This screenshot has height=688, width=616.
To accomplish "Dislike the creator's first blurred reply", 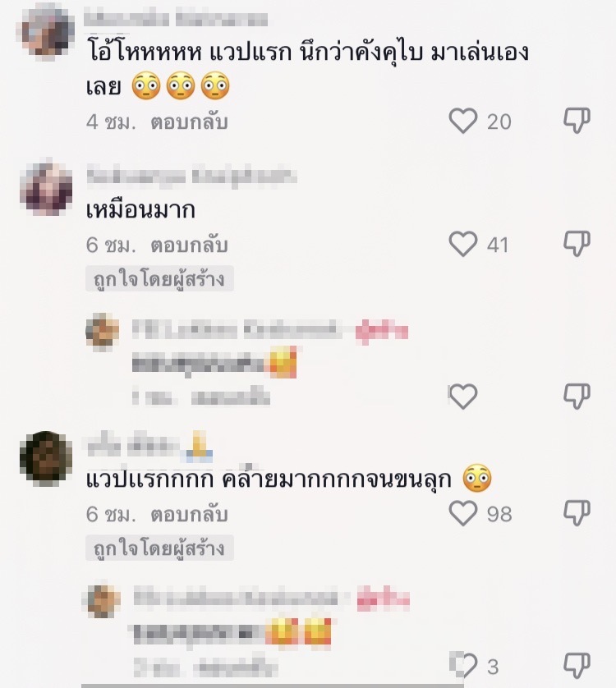I will click(x=577, y=397).
